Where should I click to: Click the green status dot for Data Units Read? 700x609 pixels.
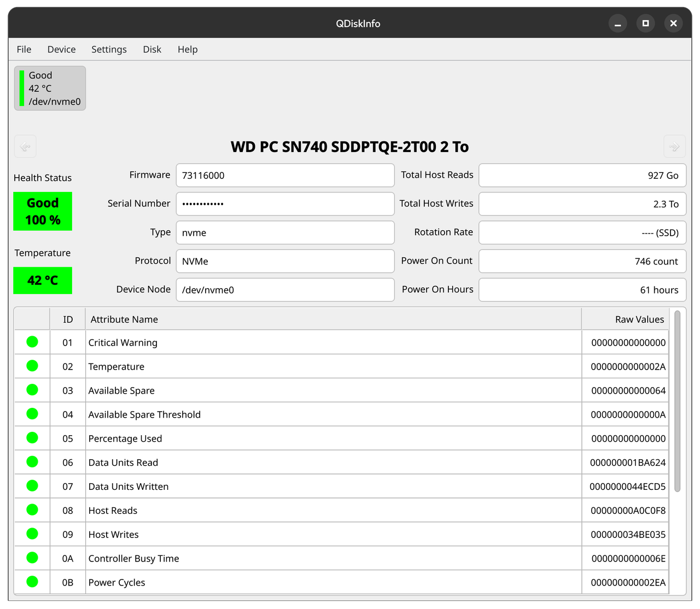click(x=32, y=462)
